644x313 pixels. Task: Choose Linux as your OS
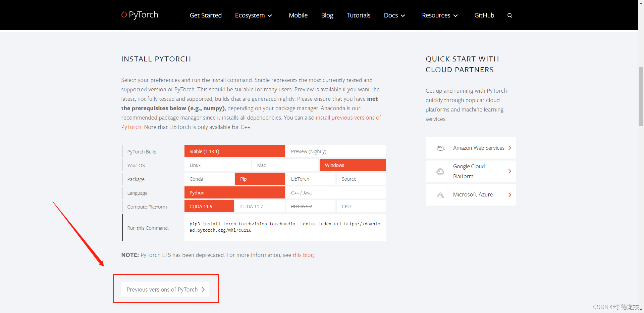(218, 165)
